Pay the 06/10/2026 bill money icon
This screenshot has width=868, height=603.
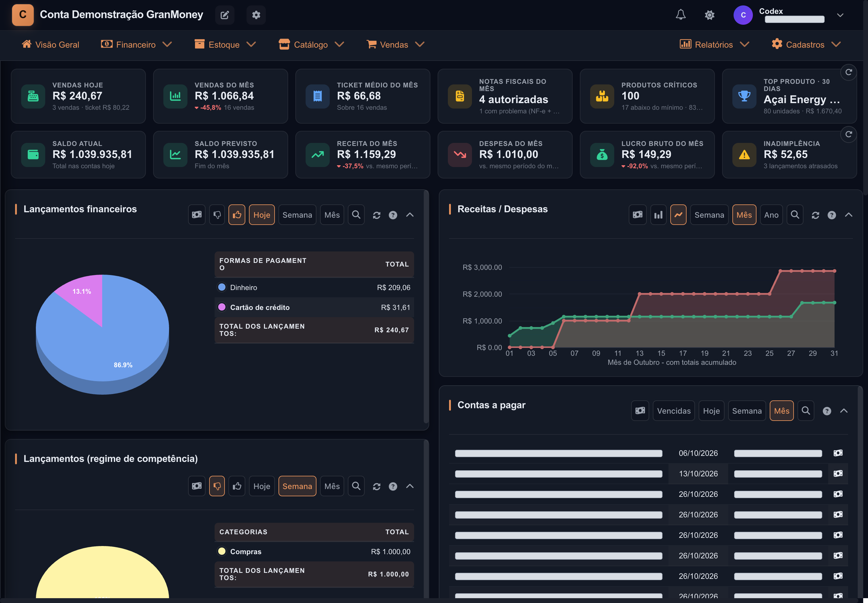(838, 453)
